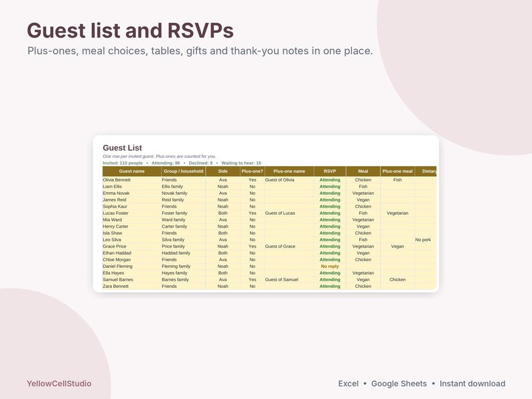Select the "Meal" column header
The width and height of the screenshot is (532, 399).
363,171
